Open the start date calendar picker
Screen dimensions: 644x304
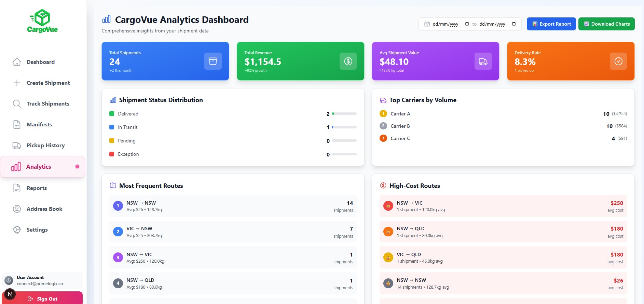pos(467,24)
